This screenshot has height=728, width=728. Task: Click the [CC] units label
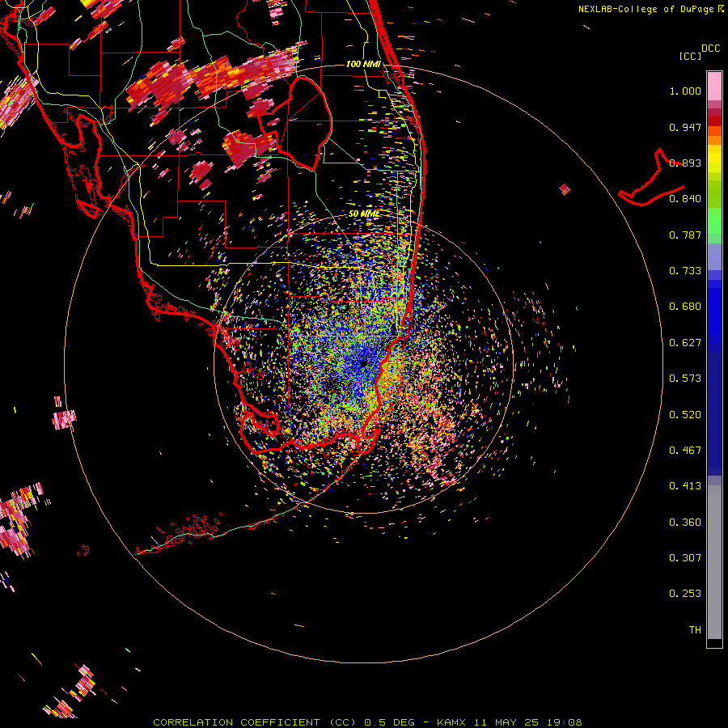coord(690,56)
